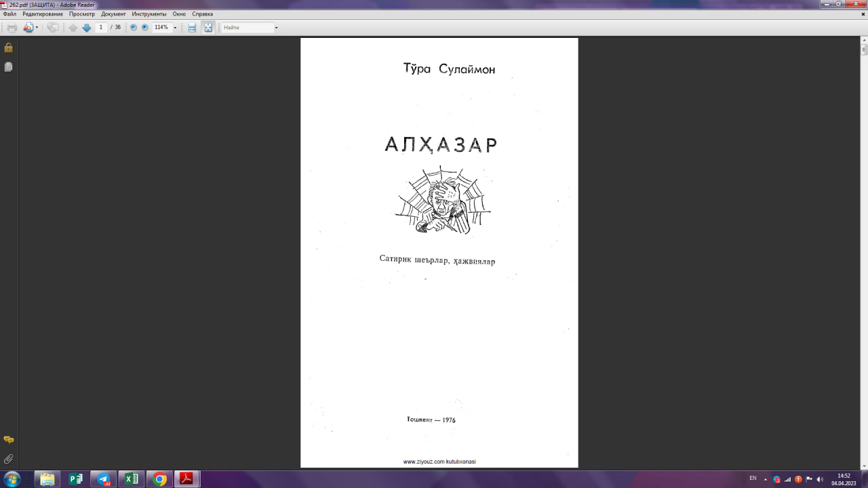Open the Просмотр menu
The image size is (868, 488).
pos(82,14)
